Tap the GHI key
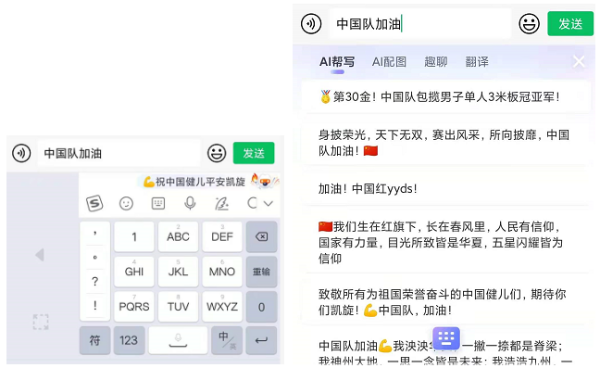The height and width of the screenshot is (368, 600). click(x=134, y=272)
